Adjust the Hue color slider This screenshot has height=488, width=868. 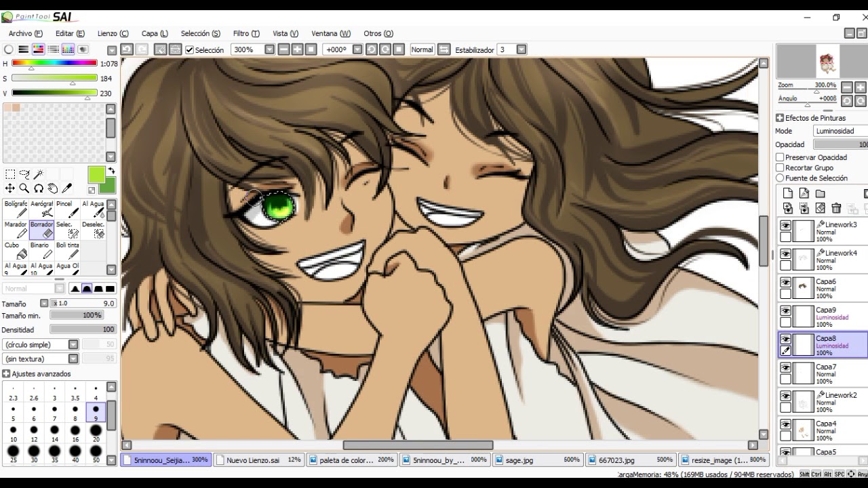[x=54, y=64]
